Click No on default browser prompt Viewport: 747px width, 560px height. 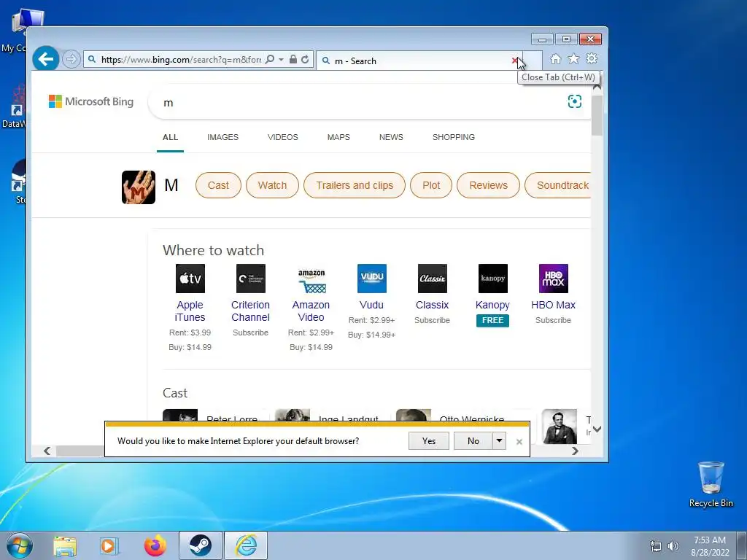tap(473, 441)
